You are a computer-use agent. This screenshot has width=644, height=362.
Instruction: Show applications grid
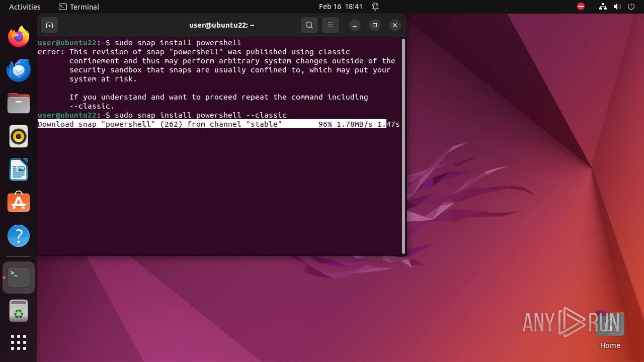[19, 342]
